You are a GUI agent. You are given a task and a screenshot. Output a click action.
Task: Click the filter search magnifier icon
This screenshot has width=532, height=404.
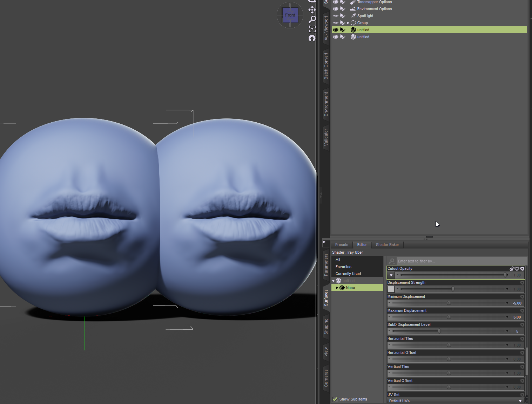[x=392, y=261]
